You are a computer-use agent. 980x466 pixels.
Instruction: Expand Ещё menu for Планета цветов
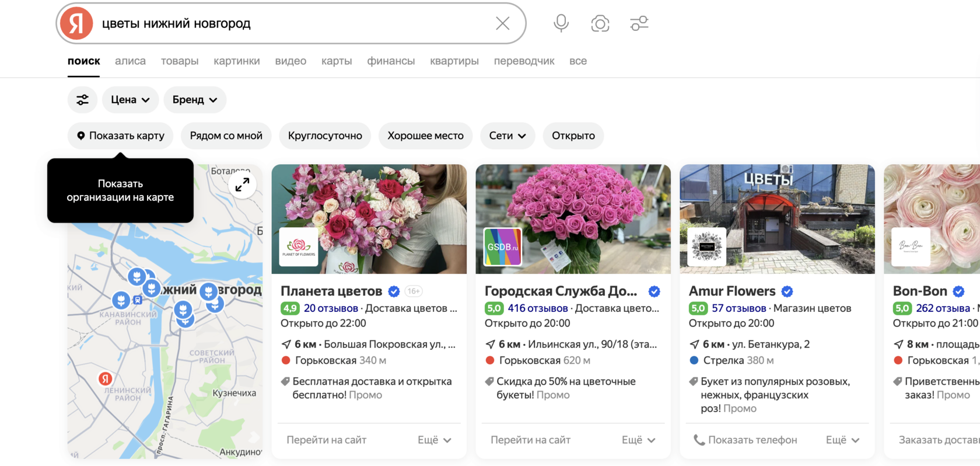pos(435,440)
